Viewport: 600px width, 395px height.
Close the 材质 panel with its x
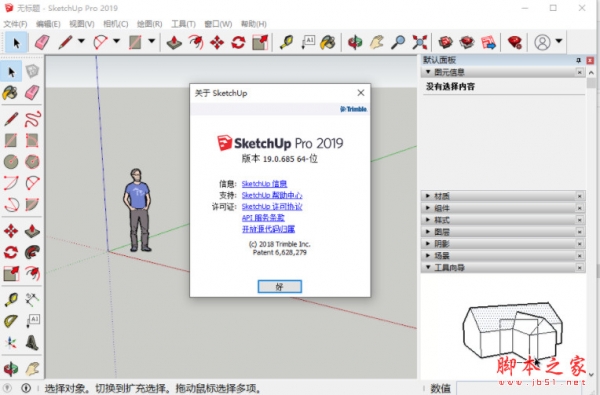(x=579, y=196)
